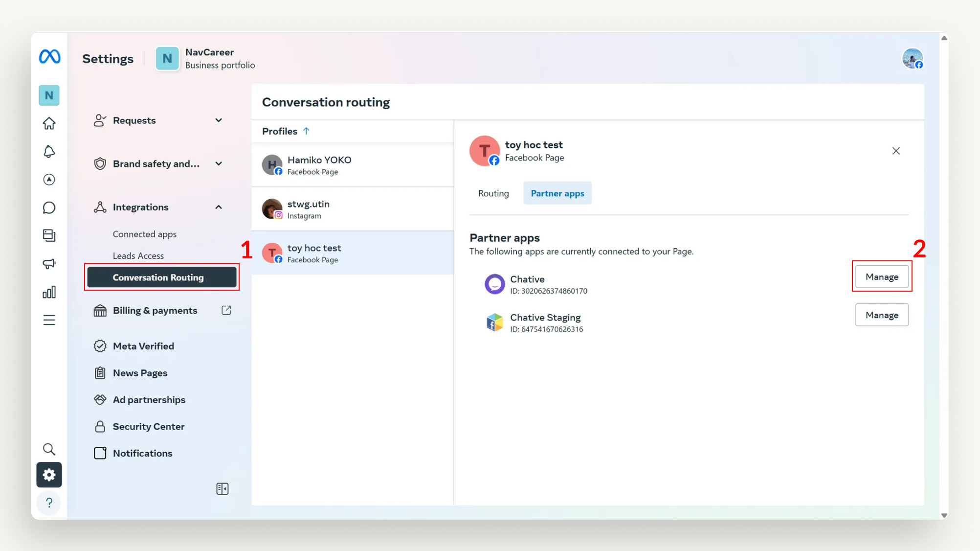Open Connected apps settings link

point(145,234)
